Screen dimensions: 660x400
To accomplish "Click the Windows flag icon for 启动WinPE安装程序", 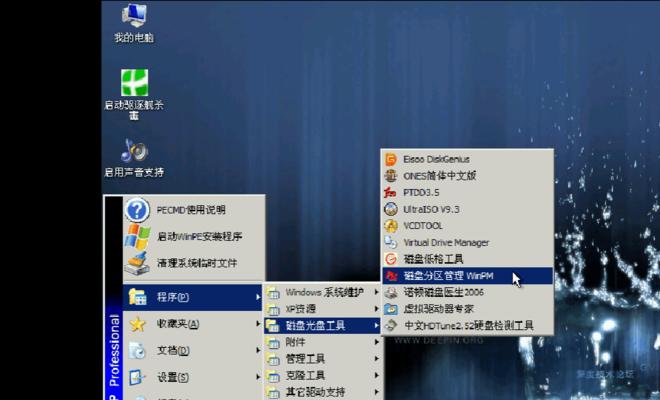I will click(x=137, y=236).
